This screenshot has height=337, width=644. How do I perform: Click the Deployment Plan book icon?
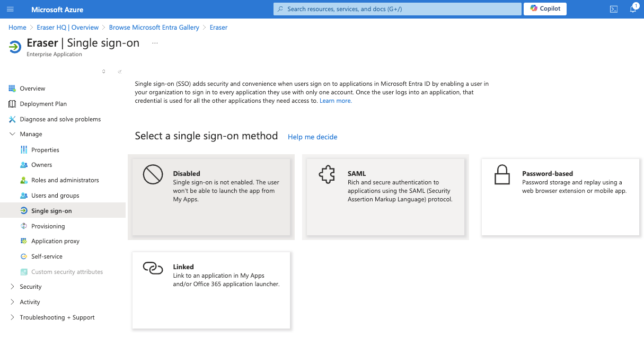[x=12, y=104]
